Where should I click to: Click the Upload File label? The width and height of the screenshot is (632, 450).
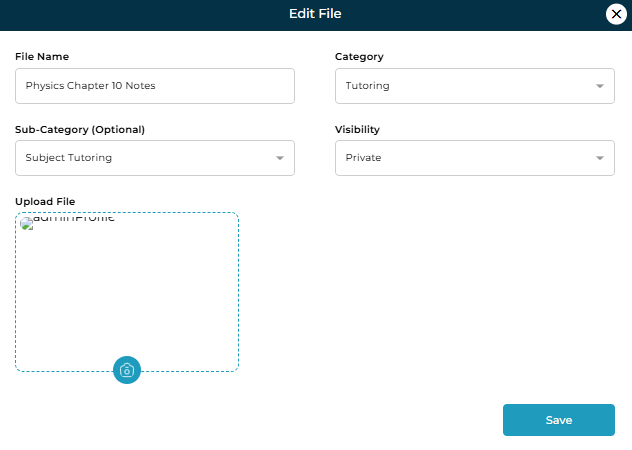coord(45,202)
